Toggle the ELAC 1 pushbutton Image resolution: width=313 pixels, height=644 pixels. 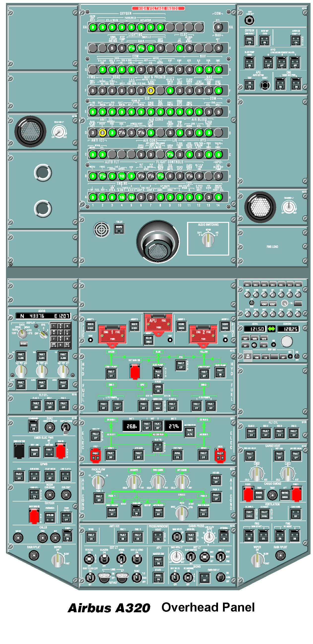pyautogui.click(x=36, y=405)
